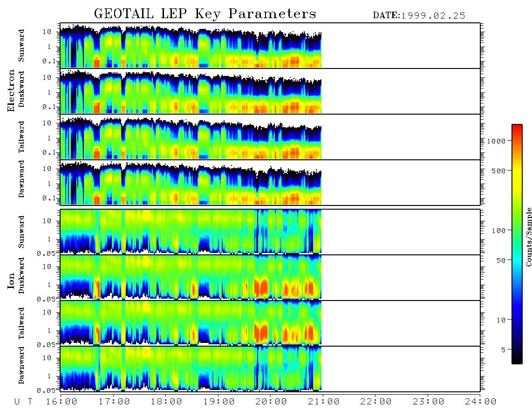The height and width of the screenshot is (410, 532).
Task: Select the "23:00" time tick label
Action: pyautogui.click(x=429, y=402)
